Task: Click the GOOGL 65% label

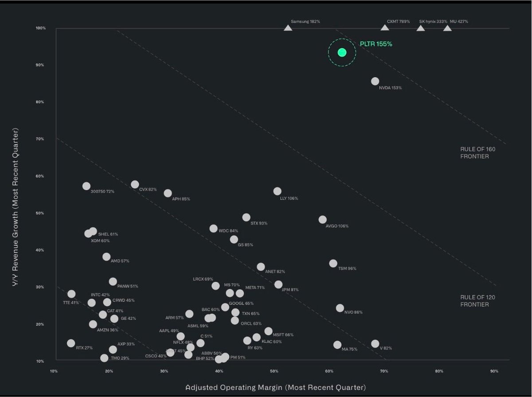Action: point(241,304)
